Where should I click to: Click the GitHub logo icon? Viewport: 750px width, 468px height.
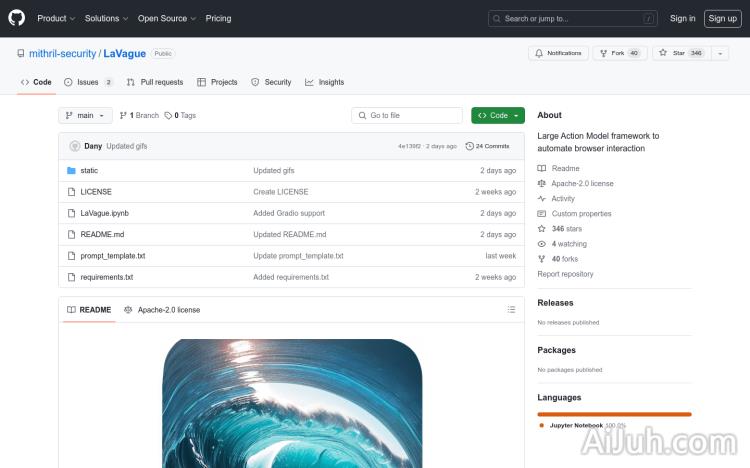[17, 18]
